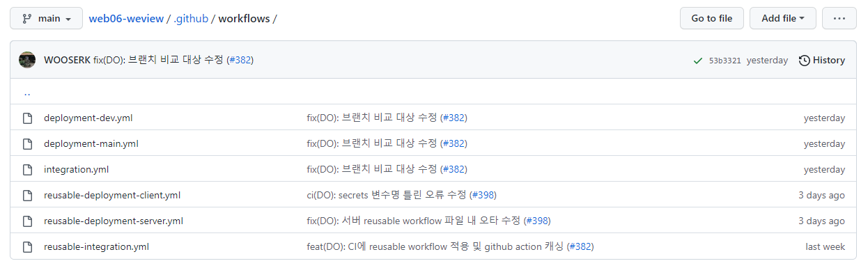Click file icon beside reusable-deployment-server.yml
This screenshot has height=268, width=868.
[28, 221]
